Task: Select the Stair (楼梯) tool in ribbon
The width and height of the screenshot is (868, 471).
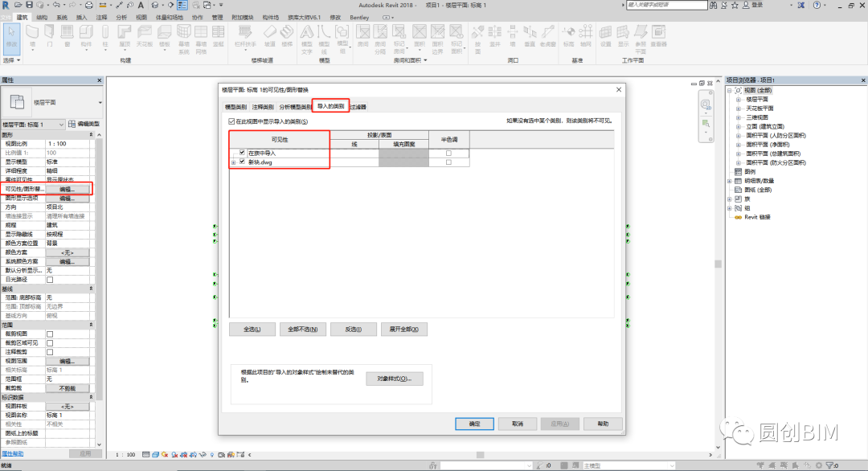Action: 287,37
